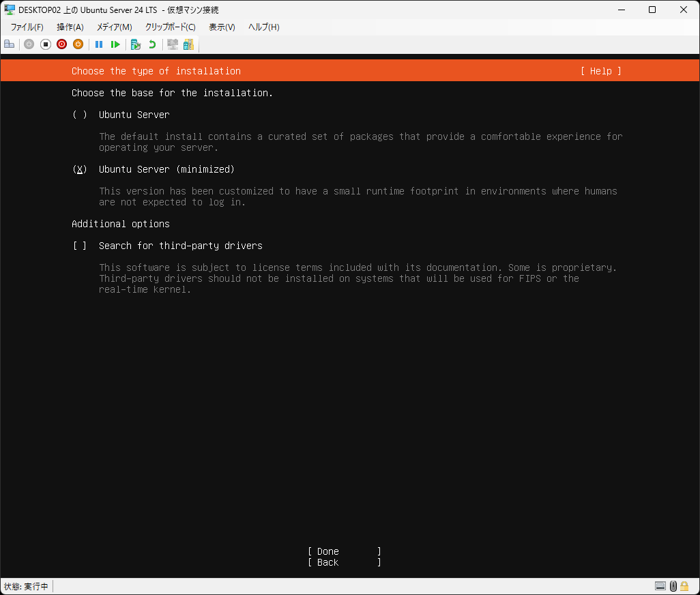The width and height of the screenshot is (700, 595).
Task: Open the クリップボード(C) menu
Action: point(170,27)
